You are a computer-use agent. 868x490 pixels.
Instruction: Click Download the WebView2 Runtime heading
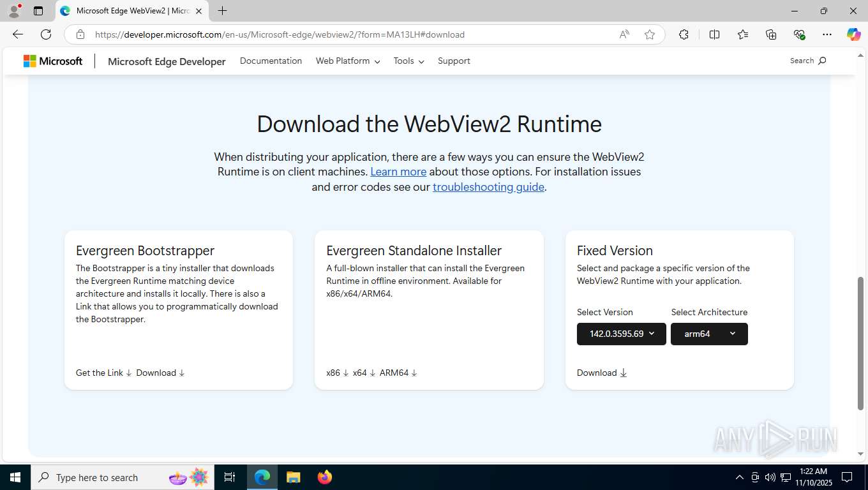429,124
